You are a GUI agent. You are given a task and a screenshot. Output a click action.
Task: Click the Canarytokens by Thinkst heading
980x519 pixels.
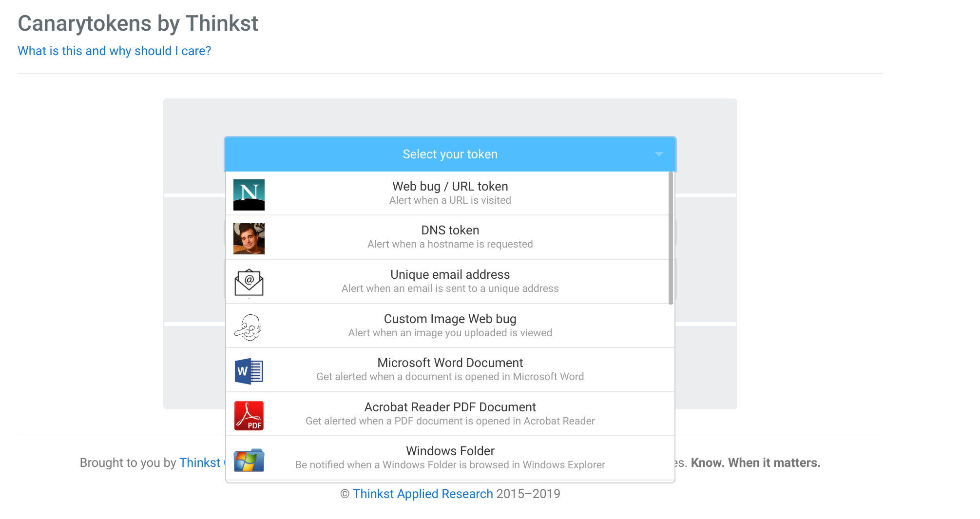click(138, 23)
